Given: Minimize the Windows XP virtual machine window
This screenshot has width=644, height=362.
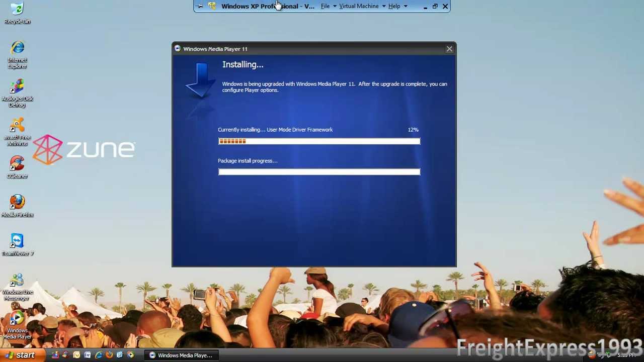Looking at the screenshot, I should [x=425, y=7].
